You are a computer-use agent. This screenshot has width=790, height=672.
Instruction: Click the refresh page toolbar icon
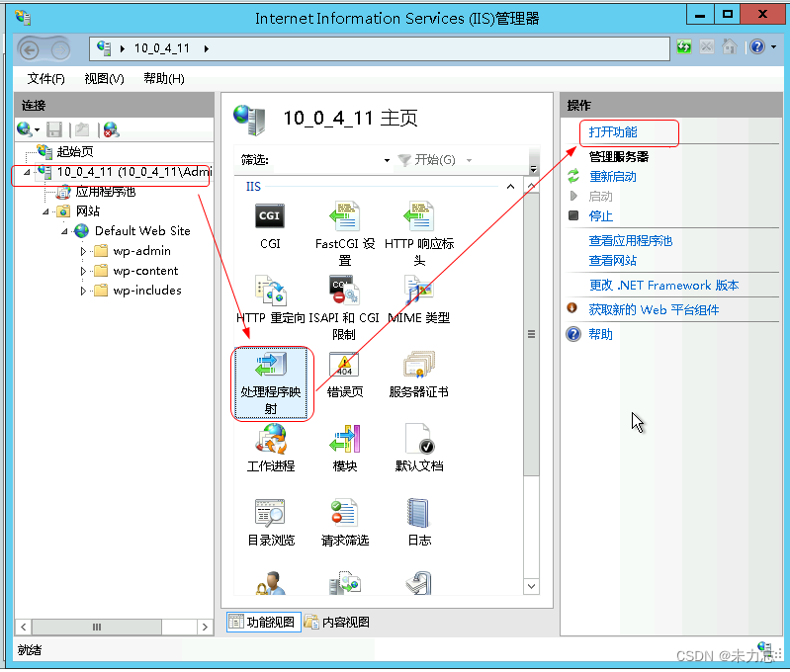pyautogui.click(x=683, y=46)
